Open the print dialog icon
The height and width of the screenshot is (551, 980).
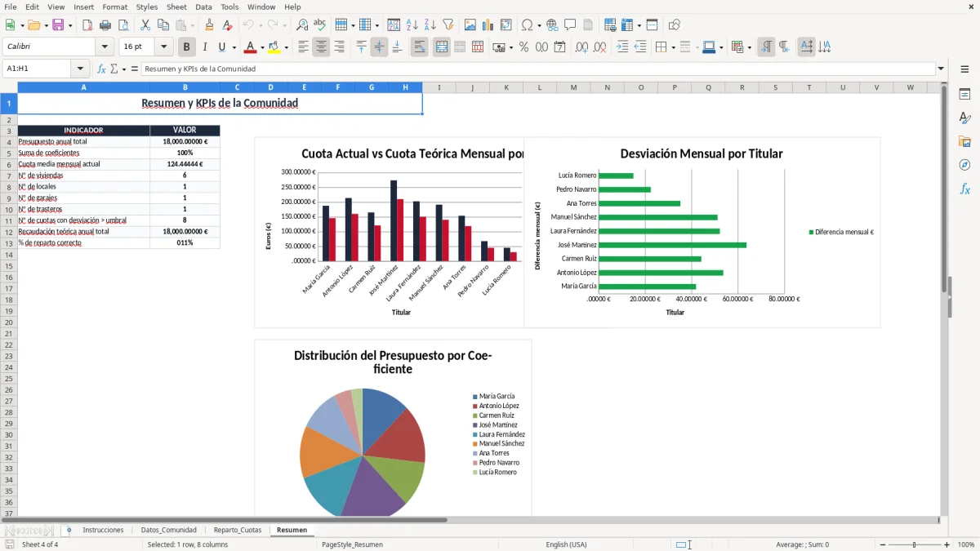(105, 25)
